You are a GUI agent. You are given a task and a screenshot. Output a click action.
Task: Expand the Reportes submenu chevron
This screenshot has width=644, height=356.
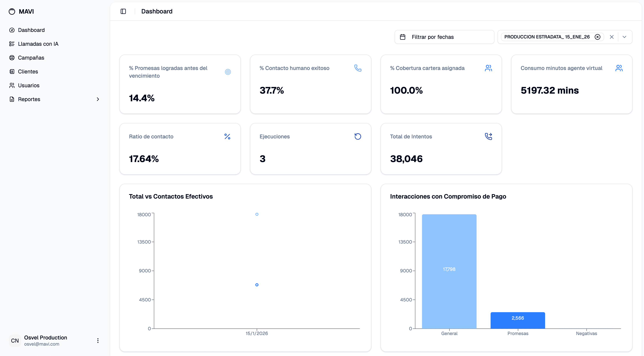pyautogui.click(x=98, y=99)
